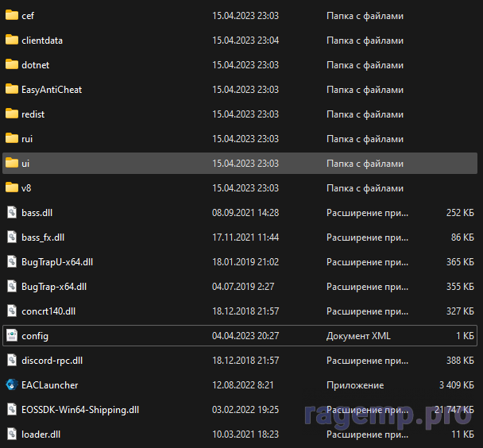Select the EasyAntiCheat folder name
This screenshot has height=448, width=483.
tap(52, 90)
